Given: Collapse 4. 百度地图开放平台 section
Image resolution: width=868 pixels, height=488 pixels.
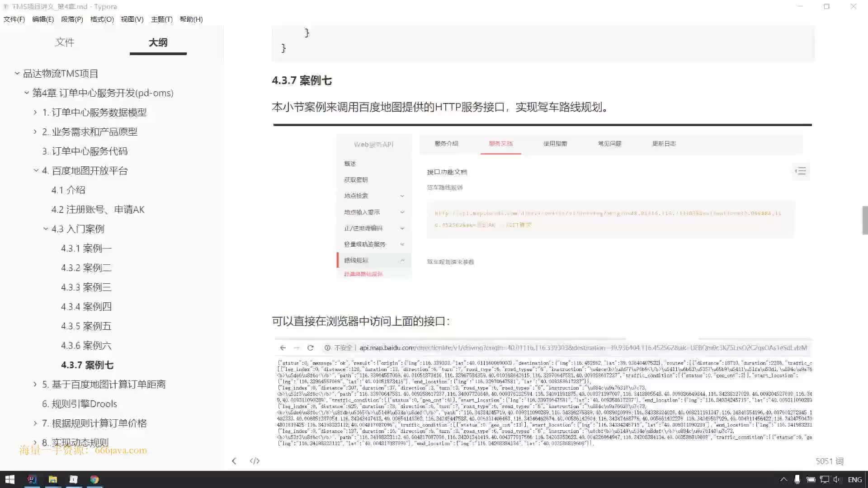Looking at the screenshot, I should [x=36, y=170].
